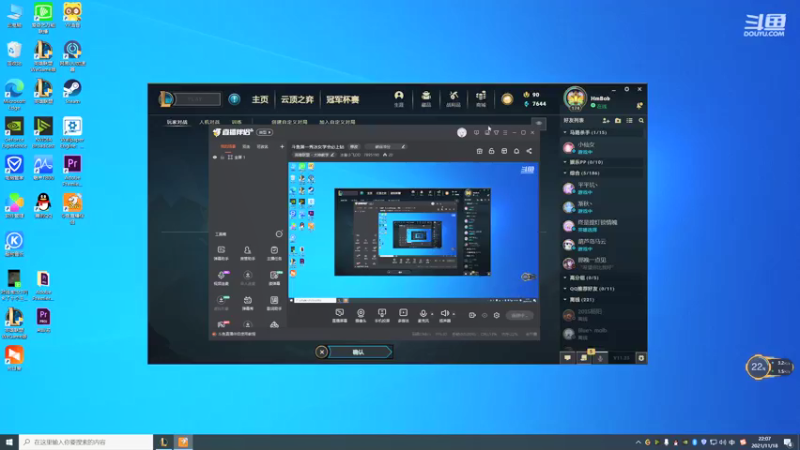Open the profile icon in League header
Screen dimensions: 800x450
(x=399, y=98)
